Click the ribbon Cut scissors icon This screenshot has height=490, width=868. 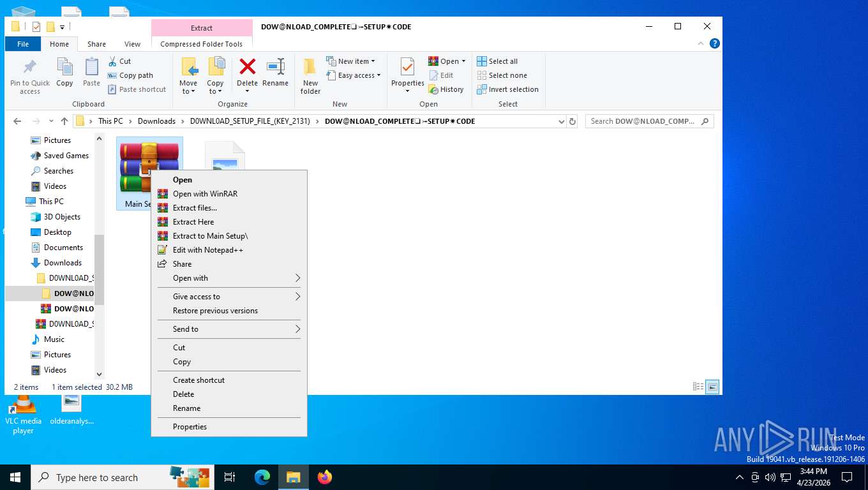click(x=112, y=61)
